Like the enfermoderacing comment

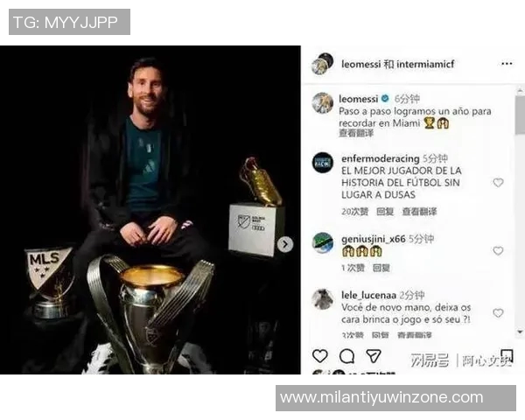coord(498,183)
